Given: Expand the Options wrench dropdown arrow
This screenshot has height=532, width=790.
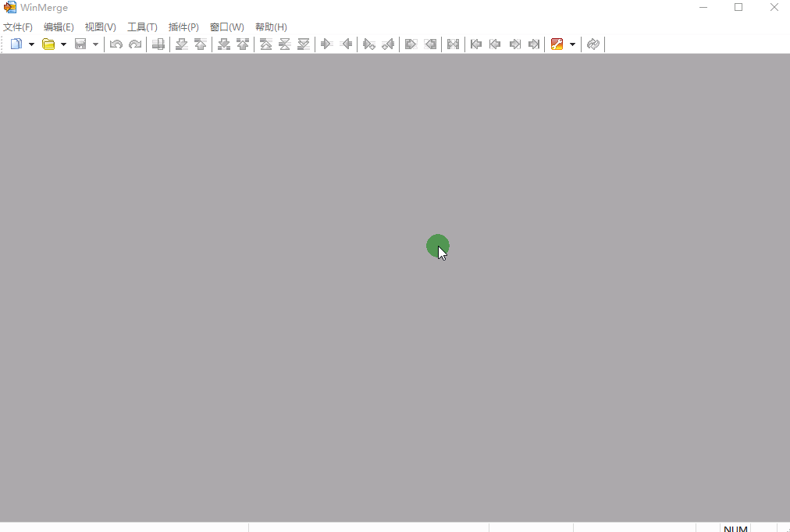Looking at the screenshot, I should [x=572, y=44].
